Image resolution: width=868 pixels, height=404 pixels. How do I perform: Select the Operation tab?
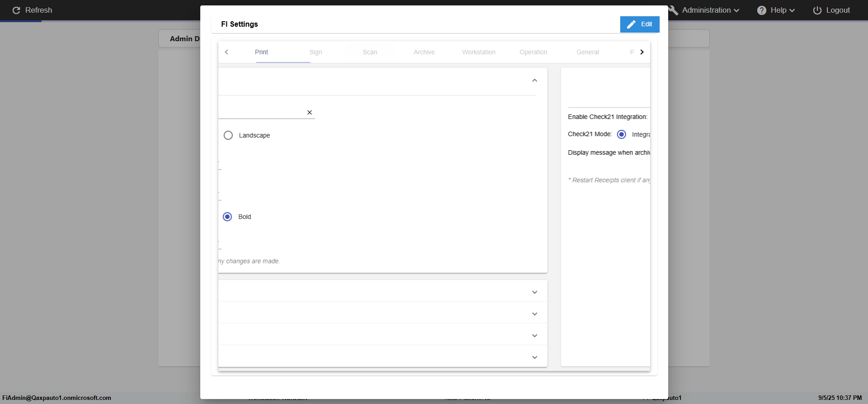533,52
